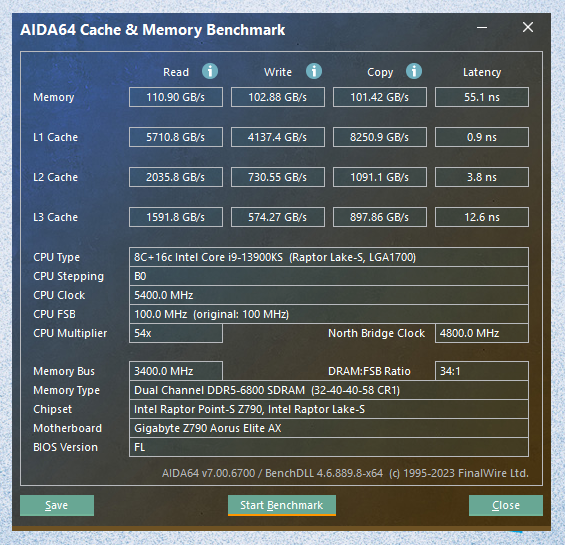Click the L2 Cache row label
This screenshot has width=565, height=545.
pyautogui.click(x=55, y=177)
